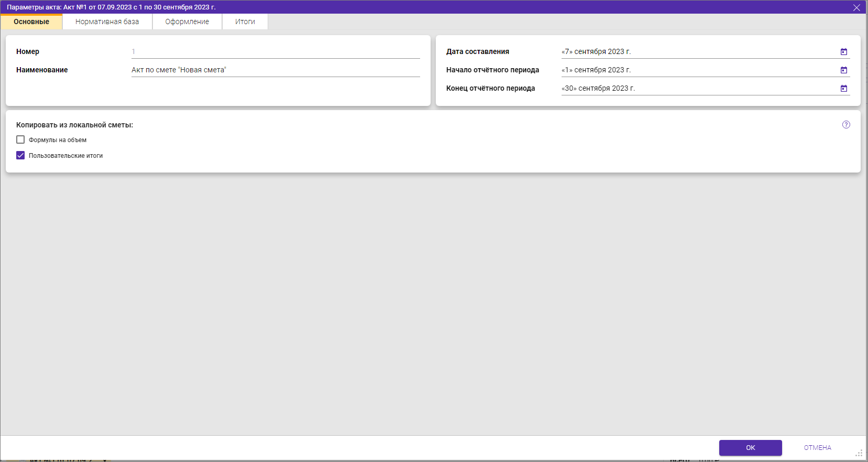Click the ОТМЕНА button
Screen dimensions: 868x462
pos(817,448)
